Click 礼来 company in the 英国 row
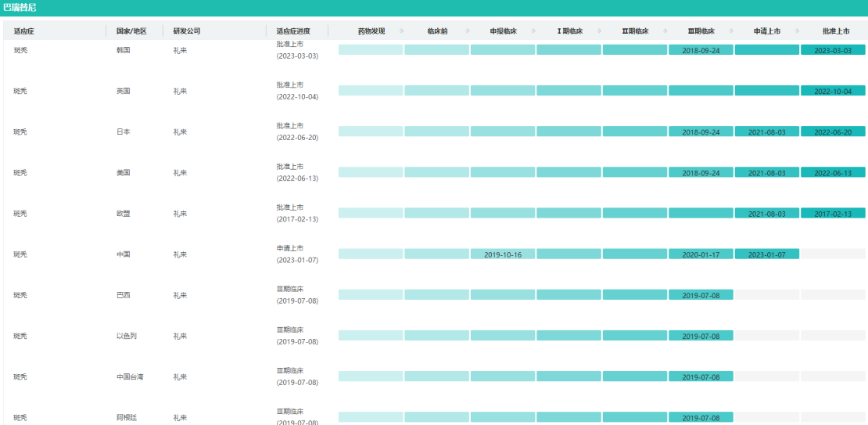The width and height of the screenshot is (868, 425). click(180, 91)
